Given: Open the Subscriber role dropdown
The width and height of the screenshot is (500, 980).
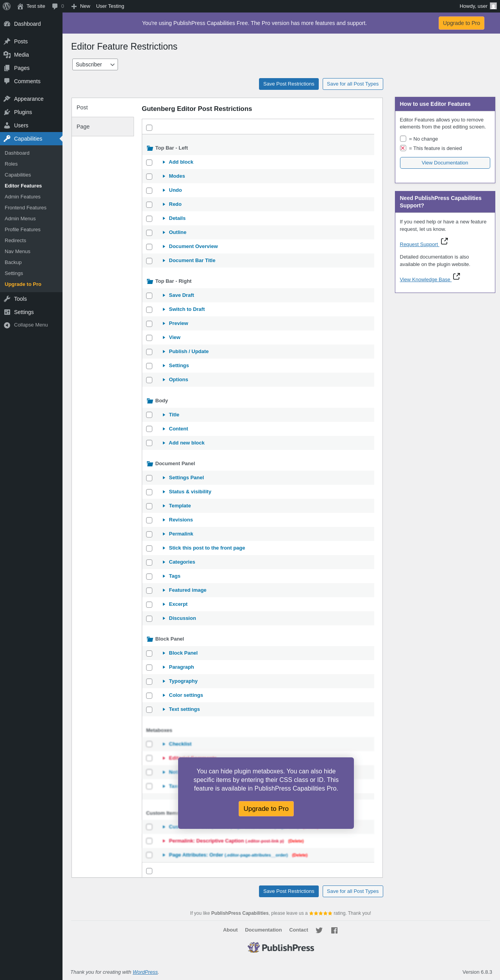Looking at the screenshot, I should (x=95, y=64).
